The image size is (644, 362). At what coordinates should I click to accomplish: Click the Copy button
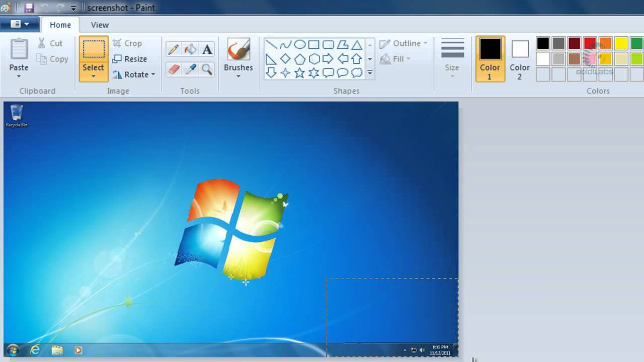click(x=52, y=59)
